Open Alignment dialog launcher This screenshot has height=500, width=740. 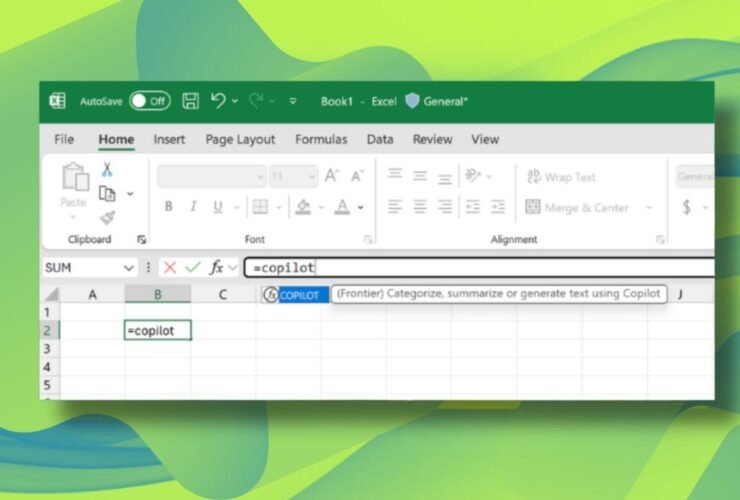click(660, 240)
